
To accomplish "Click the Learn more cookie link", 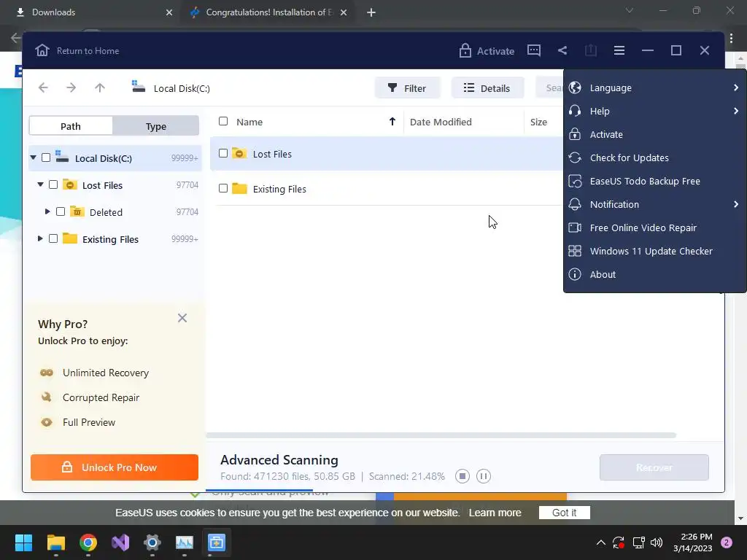I will [x=495, y=513].
